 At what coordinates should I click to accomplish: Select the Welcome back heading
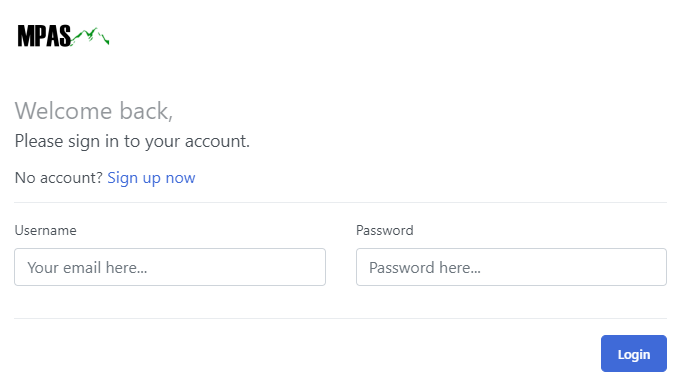94,111
